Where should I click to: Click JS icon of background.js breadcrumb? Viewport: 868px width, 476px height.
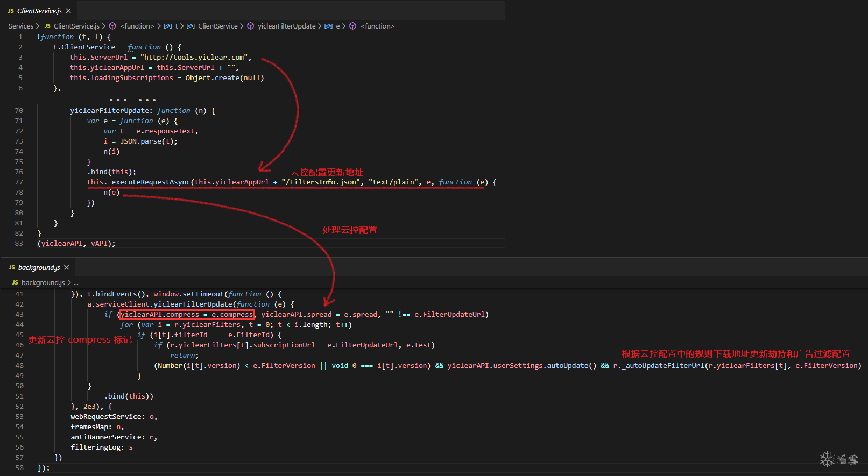[15, 282]
